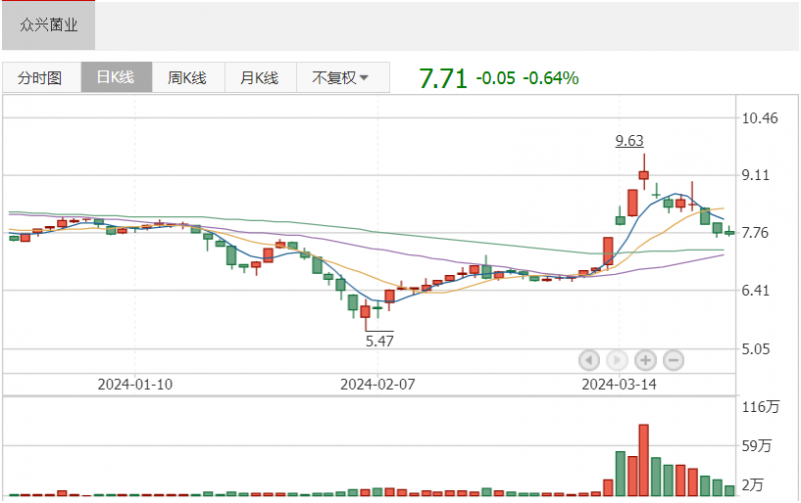Viewport: 801px width, 503px height.
Task: Open the 不复权 adjustment dropdown
Action: (342, 78)
